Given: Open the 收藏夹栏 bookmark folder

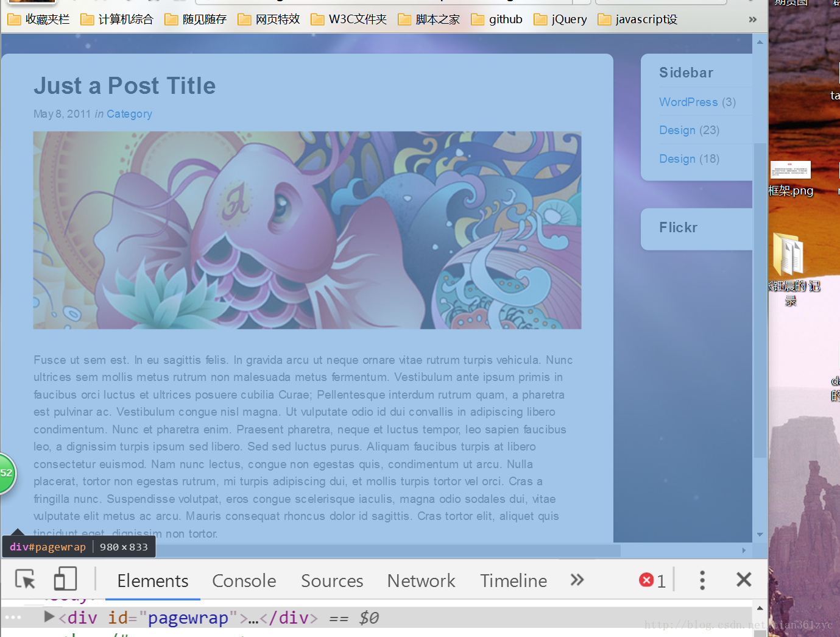Looking at the screenshot, I should (x=38, y=20).
